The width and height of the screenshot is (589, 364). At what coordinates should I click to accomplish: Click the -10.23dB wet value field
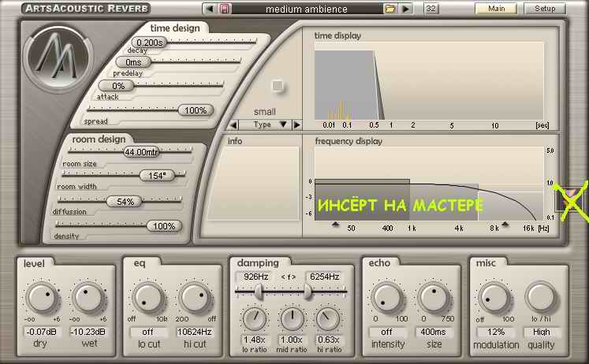pos(88,332)
